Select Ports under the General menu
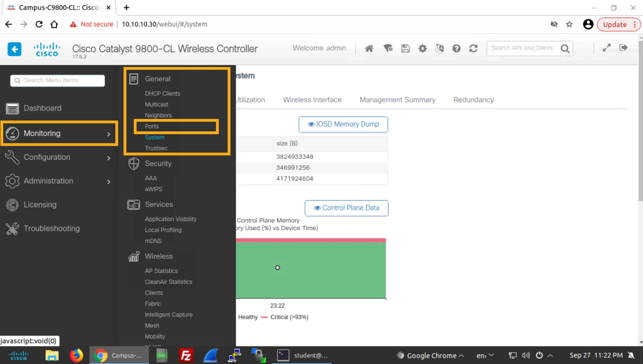 point(152,126)
